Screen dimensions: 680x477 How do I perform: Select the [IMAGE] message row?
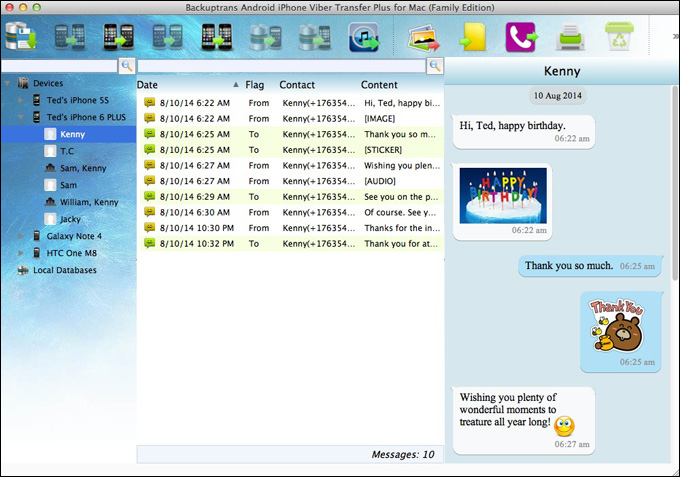[x=291, y=118]
